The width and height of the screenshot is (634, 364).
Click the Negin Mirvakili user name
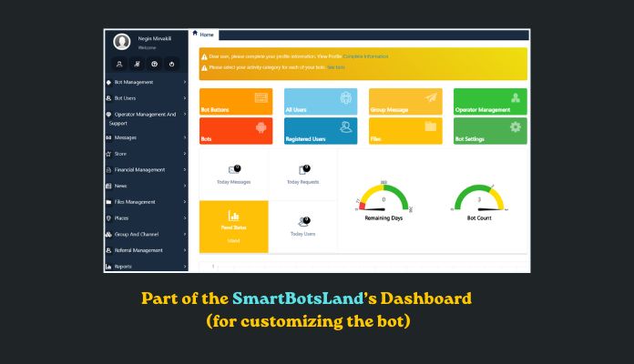coord(155,39)
